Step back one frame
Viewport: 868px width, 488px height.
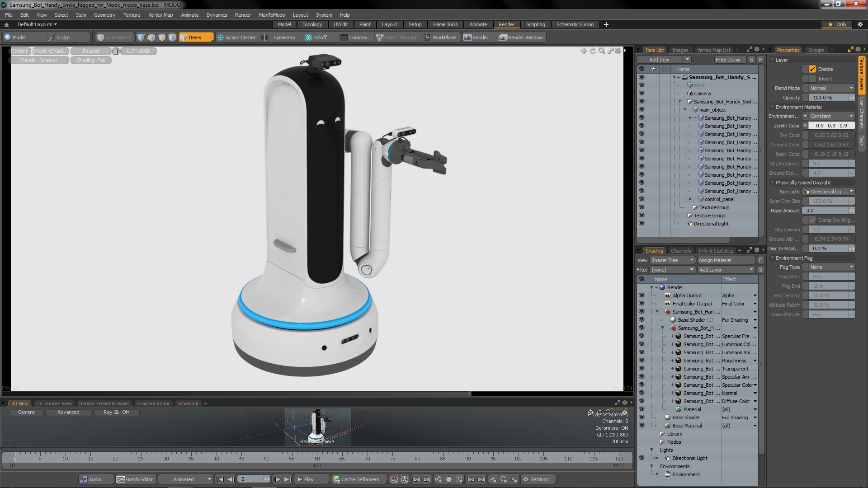[231, 479]
